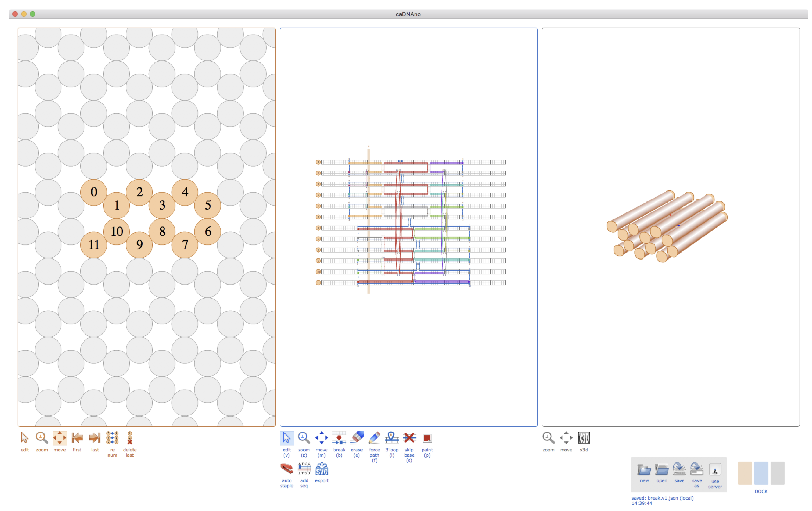This screenshot has height=511, width=812.
Task: Jump to the first slice
Action: click(77, 438)
